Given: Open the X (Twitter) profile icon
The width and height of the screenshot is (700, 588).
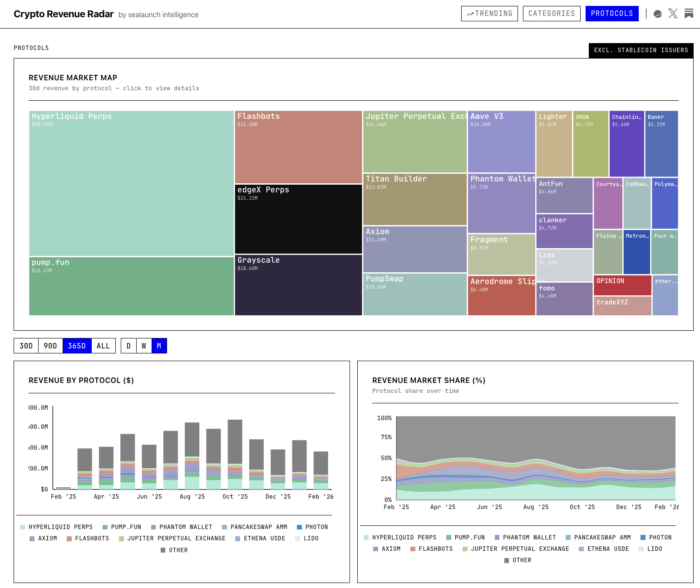Looking at the screenshot, I should 673,14.
